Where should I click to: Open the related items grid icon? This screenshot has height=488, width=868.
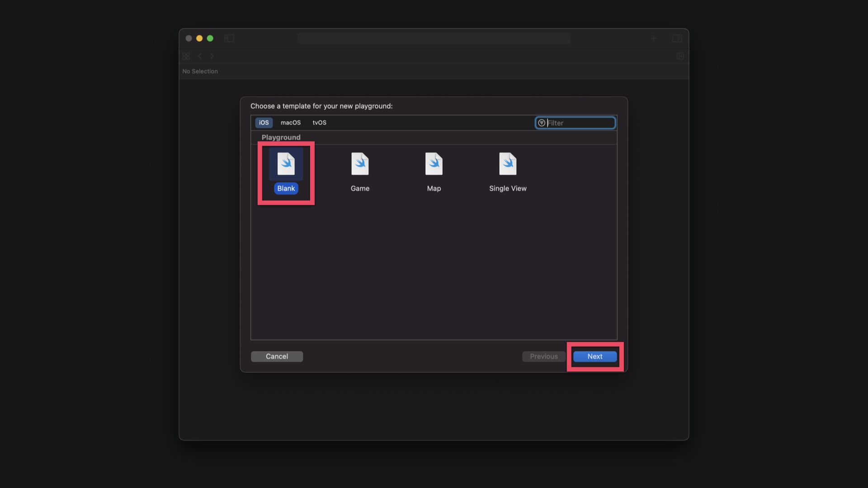[186, 56]
